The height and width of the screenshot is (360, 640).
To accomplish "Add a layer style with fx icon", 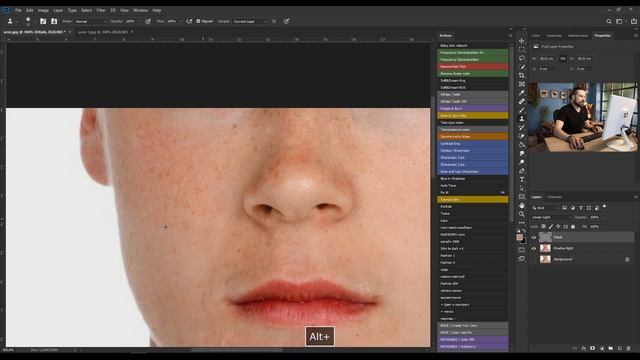I will coord(584,348).
